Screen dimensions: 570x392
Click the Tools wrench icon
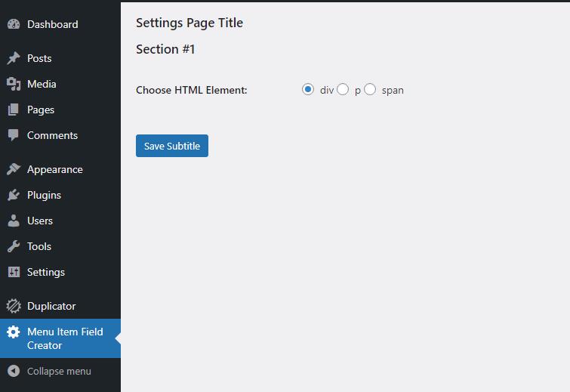point(14,246)
